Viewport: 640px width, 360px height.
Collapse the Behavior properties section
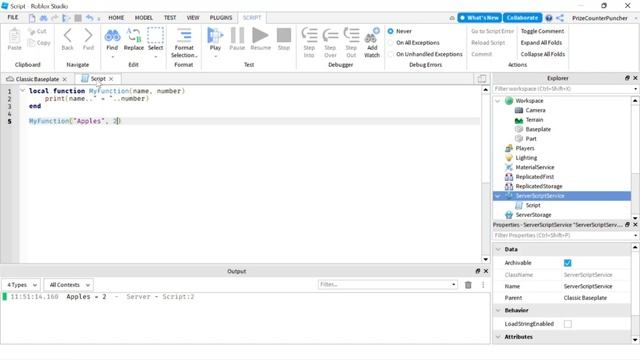pos(498,311)
